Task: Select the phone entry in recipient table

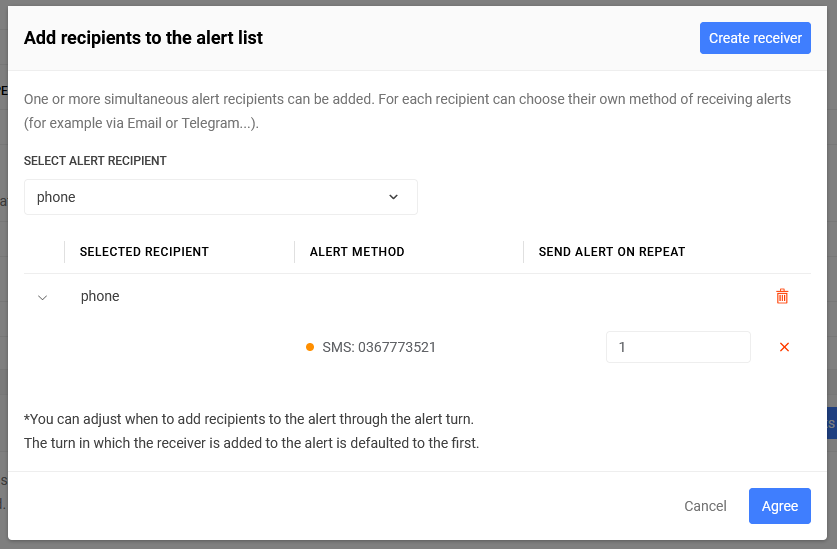Action: (x=100, y=296)
